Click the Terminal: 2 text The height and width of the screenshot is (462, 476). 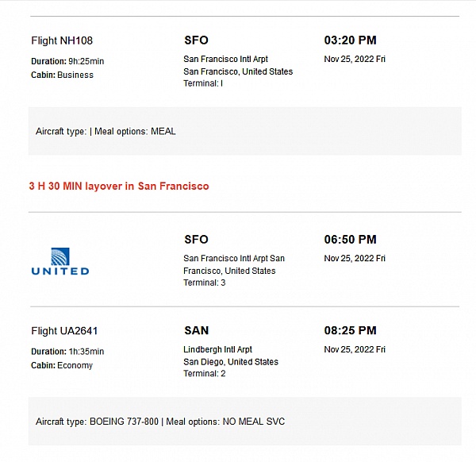204,373
